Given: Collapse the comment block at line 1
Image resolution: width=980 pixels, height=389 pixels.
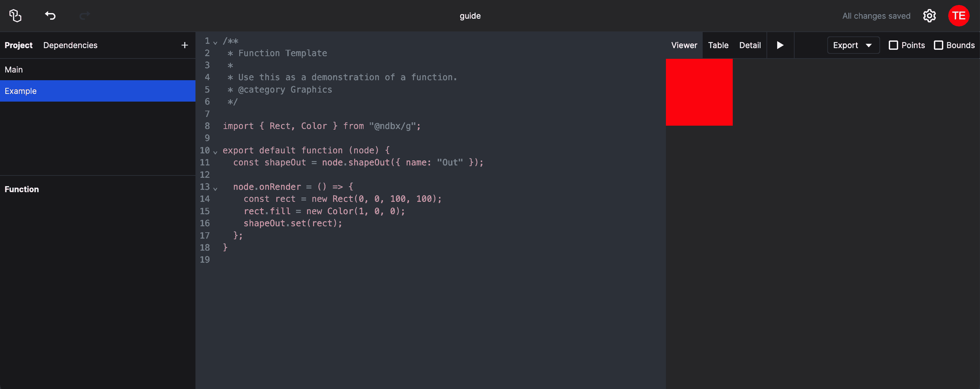Looking at the screenshot, I should (x=215, y=43).
